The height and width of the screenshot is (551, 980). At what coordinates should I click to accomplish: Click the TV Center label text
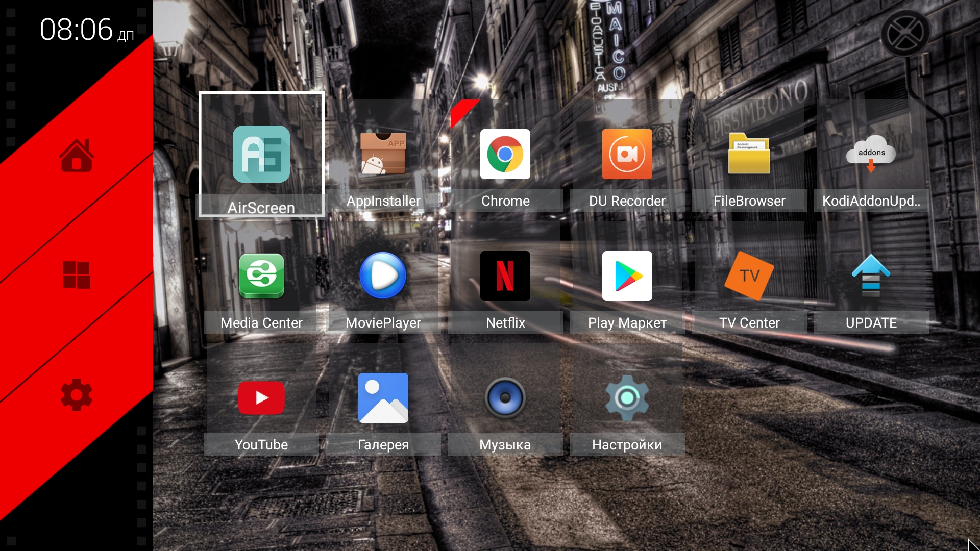(749, 323)
